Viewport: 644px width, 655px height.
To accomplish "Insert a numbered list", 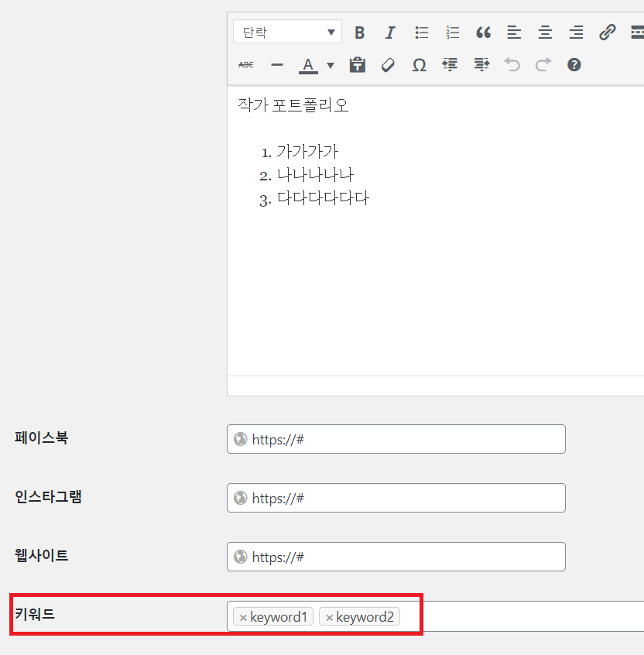I will point(452,33).
